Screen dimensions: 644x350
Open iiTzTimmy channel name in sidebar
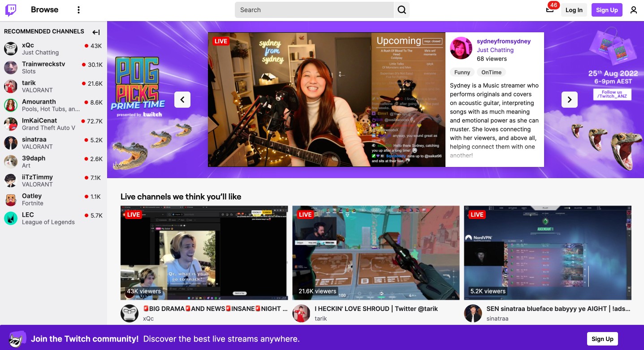click(x=37, y=177)
